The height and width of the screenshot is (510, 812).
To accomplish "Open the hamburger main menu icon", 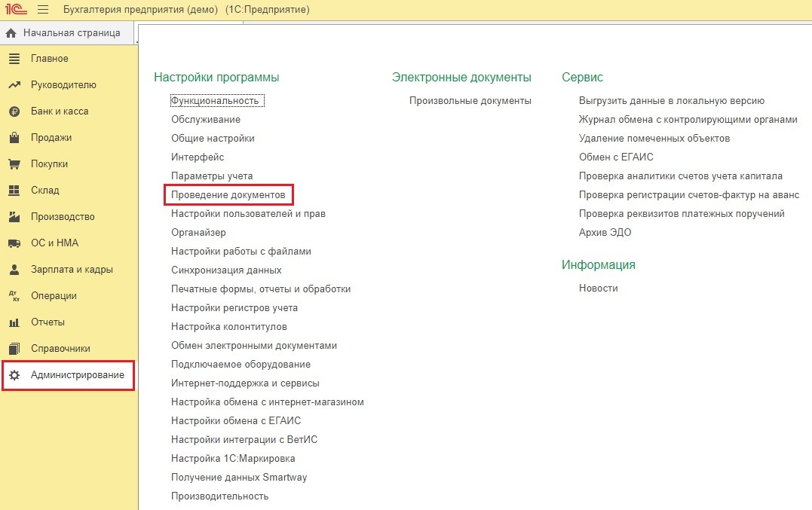I will [42, 10].
